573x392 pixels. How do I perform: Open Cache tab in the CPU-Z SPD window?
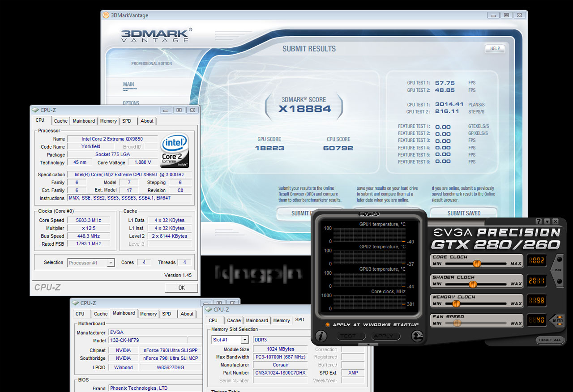[x=234, y=320]
